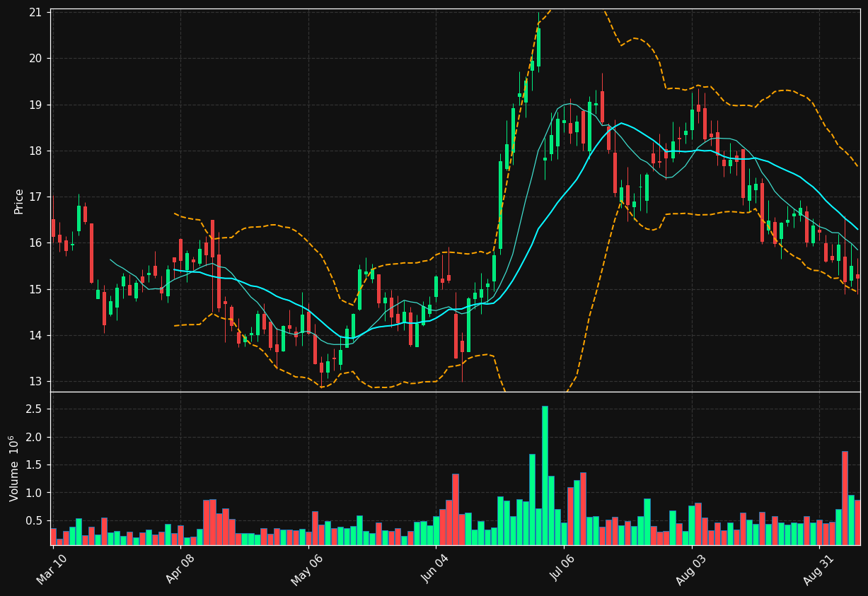Click the Mar 10 date label

coord(52,569)
